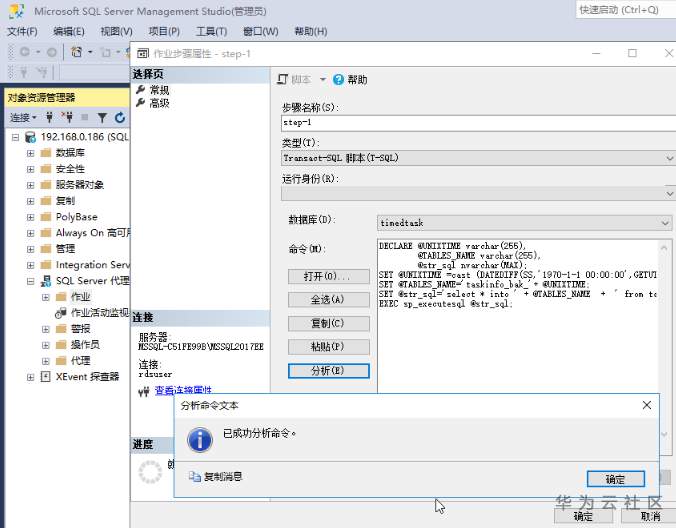Expand the 操作员 folder
Image resolution: width=676 pixels, height=528 pixels.
[x=46, y=345]
